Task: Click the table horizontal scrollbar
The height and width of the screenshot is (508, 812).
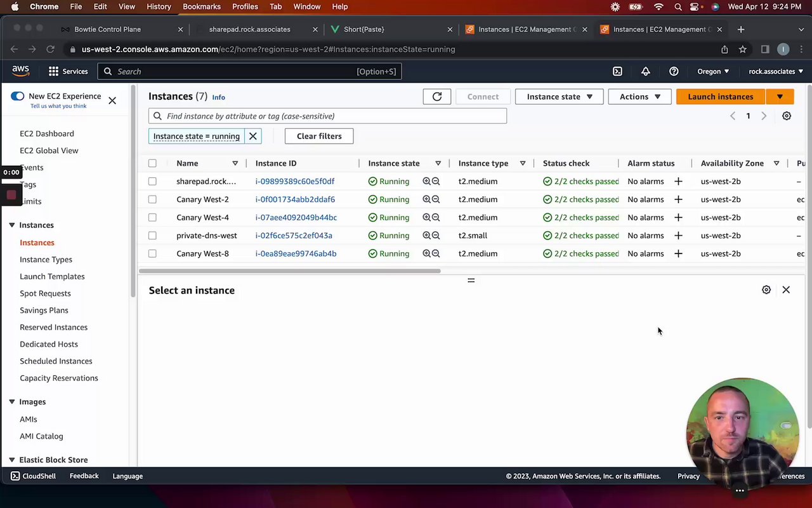Action: click(289, 271)
